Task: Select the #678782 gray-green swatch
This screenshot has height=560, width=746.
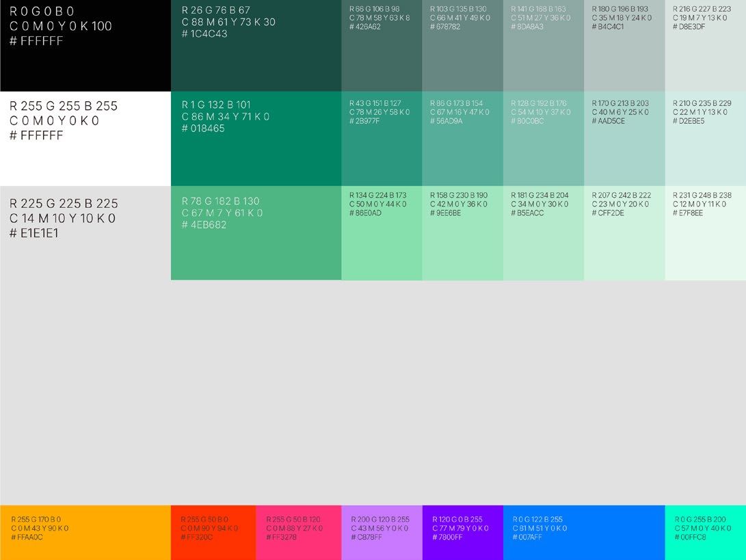Action: (x=462, y=46)
